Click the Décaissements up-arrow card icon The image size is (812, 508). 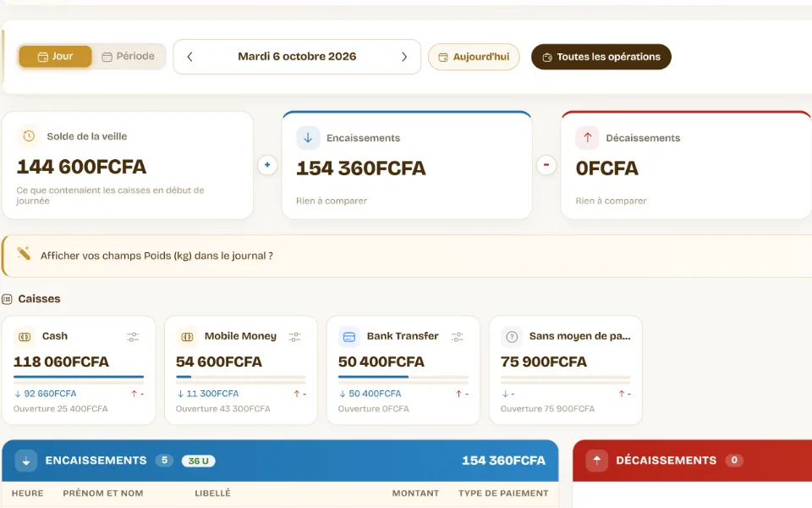click(587, 138)
